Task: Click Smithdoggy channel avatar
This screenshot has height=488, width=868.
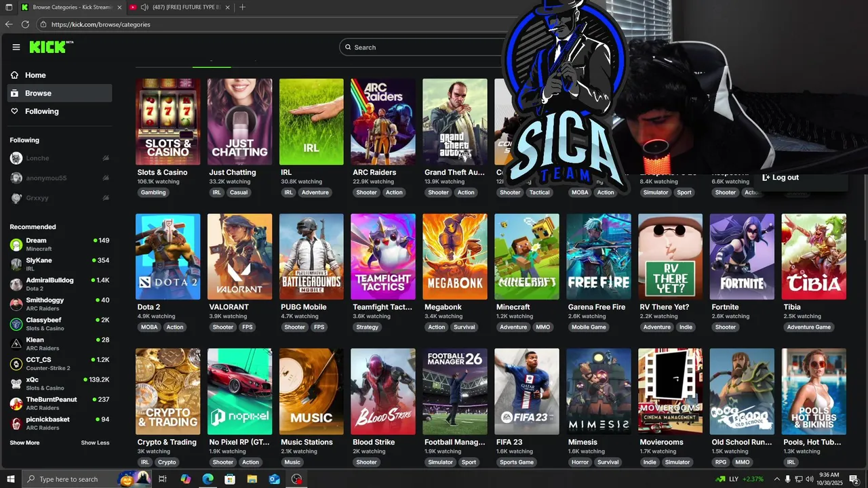Action: (x=16, y=304)
